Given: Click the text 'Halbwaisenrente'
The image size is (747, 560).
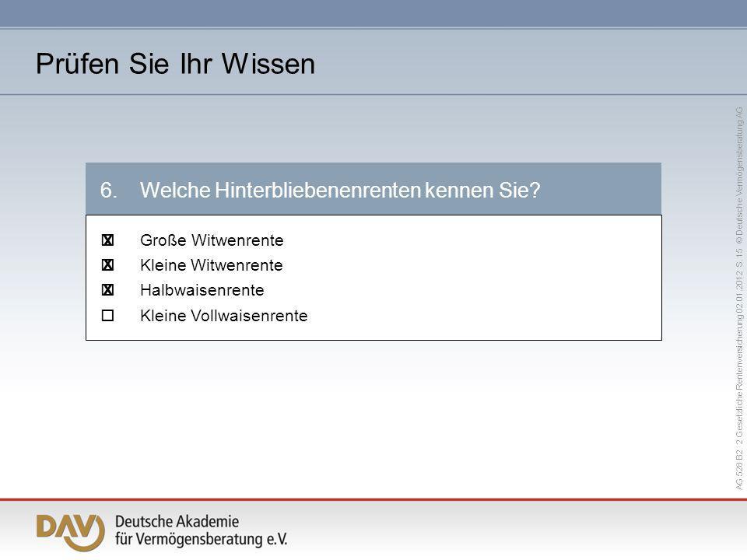Looking at the screenshot, I should [202, 290].
